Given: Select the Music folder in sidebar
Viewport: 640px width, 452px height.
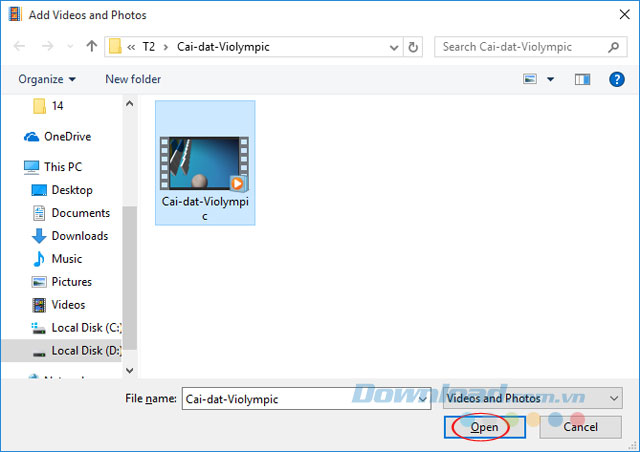Looking at the screenshot, I should tap(66, 259).
